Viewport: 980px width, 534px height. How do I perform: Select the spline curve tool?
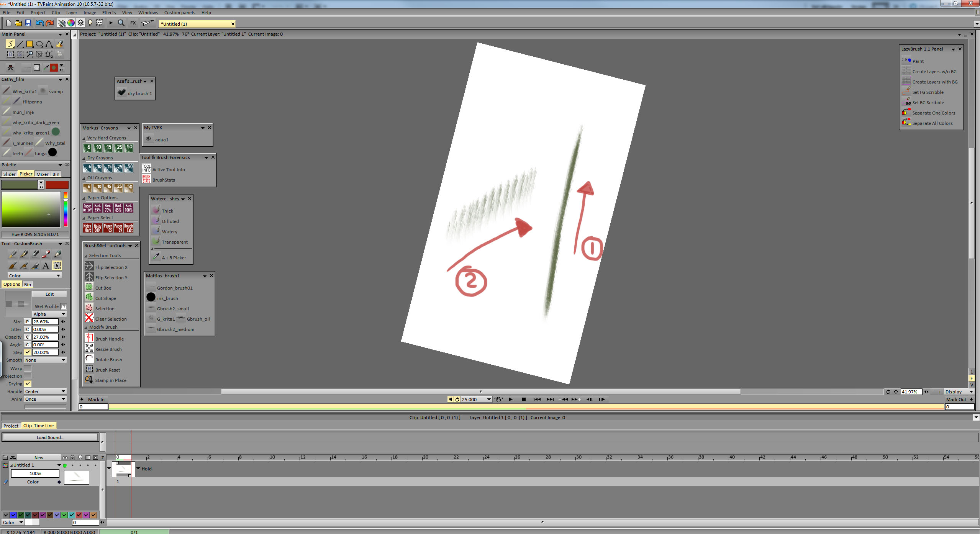49,44
